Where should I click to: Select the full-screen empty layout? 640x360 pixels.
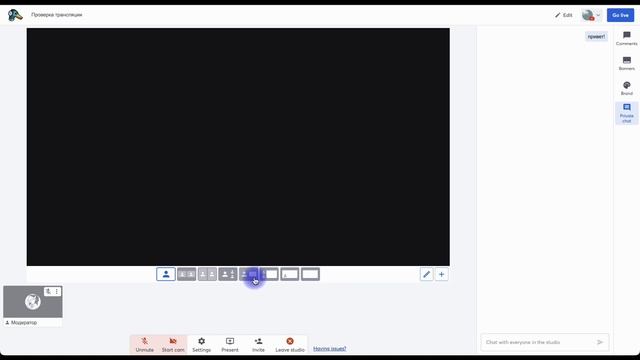[x=310, y=274]
